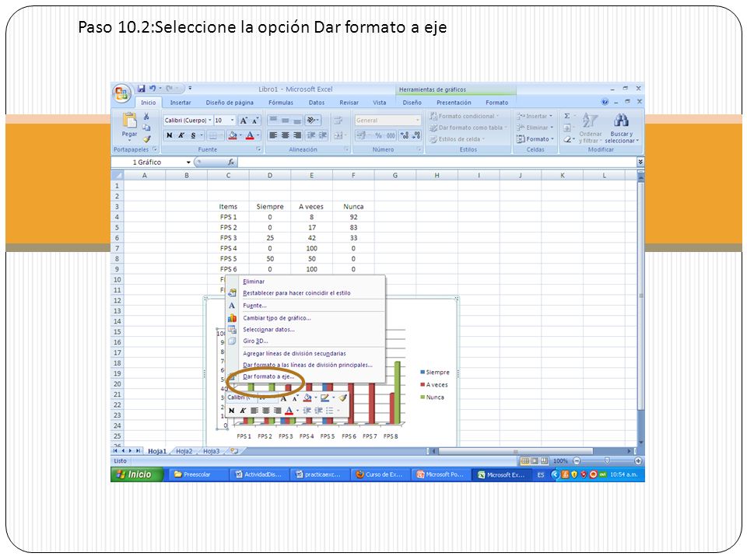The height and width of the screenshot is (560, 747).
Task: Select Normal view icon in status bar
Action: 524,461
